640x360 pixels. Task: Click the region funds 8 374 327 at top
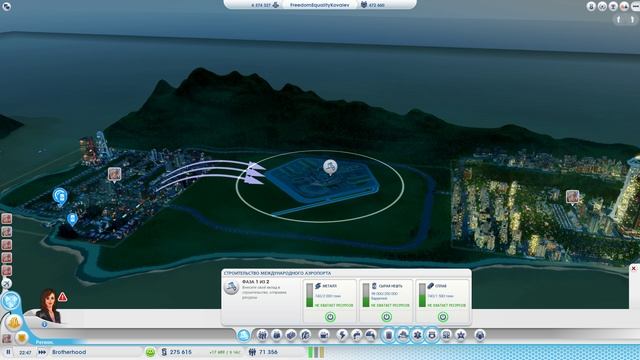(261, 5)
